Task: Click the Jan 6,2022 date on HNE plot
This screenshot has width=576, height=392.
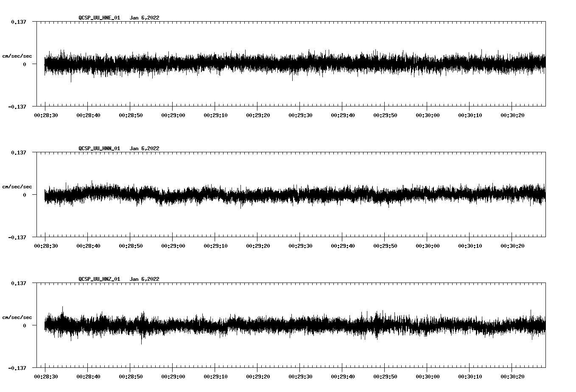Action: [x=144, y=18]
